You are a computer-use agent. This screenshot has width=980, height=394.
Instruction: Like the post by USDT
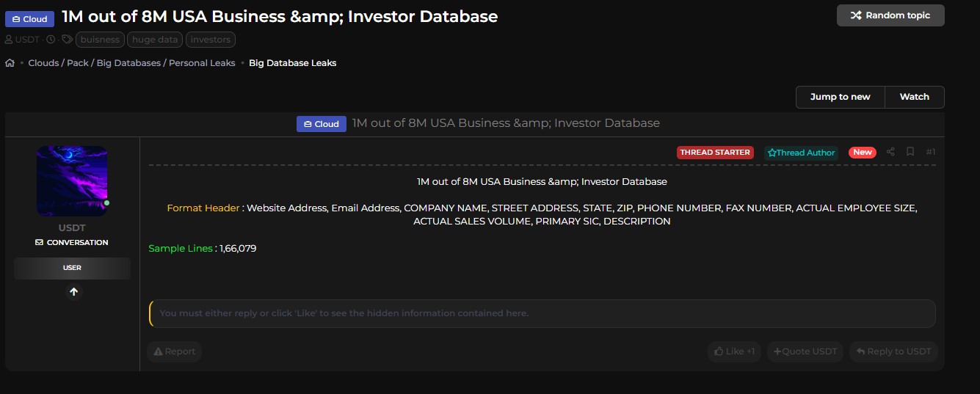pos(734,351)
